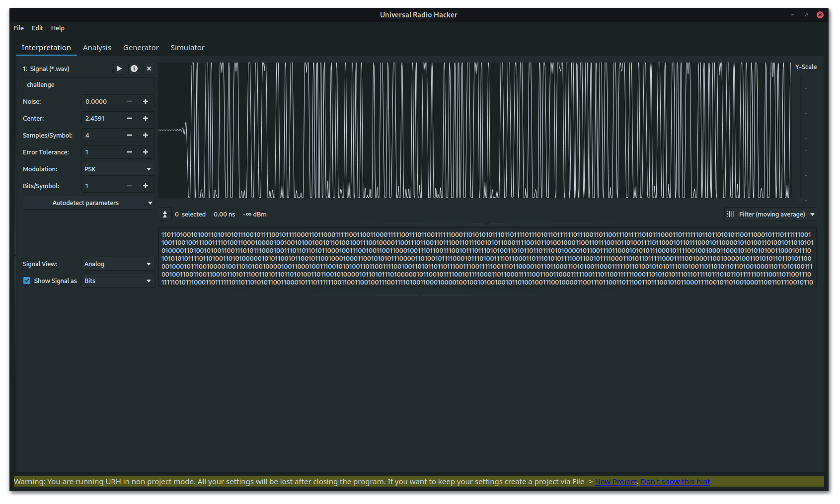Increase the Center value

[146, 118]
